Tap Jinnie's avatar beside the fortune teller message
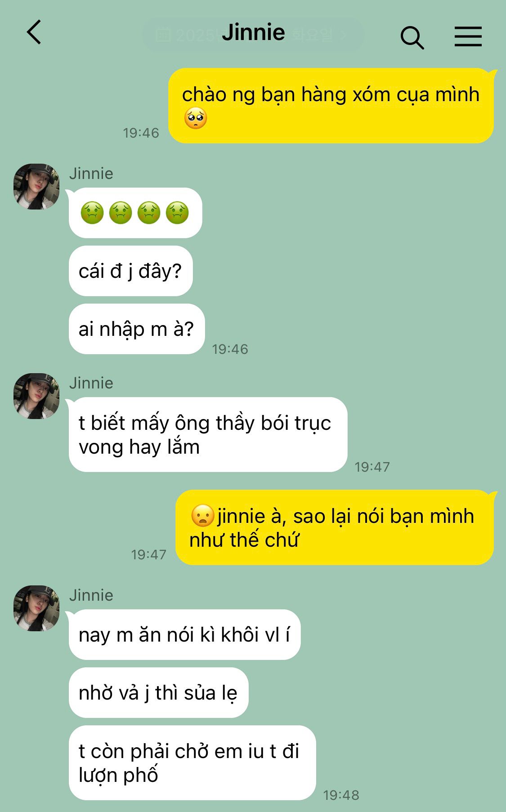506x812 pixels. 36,396
